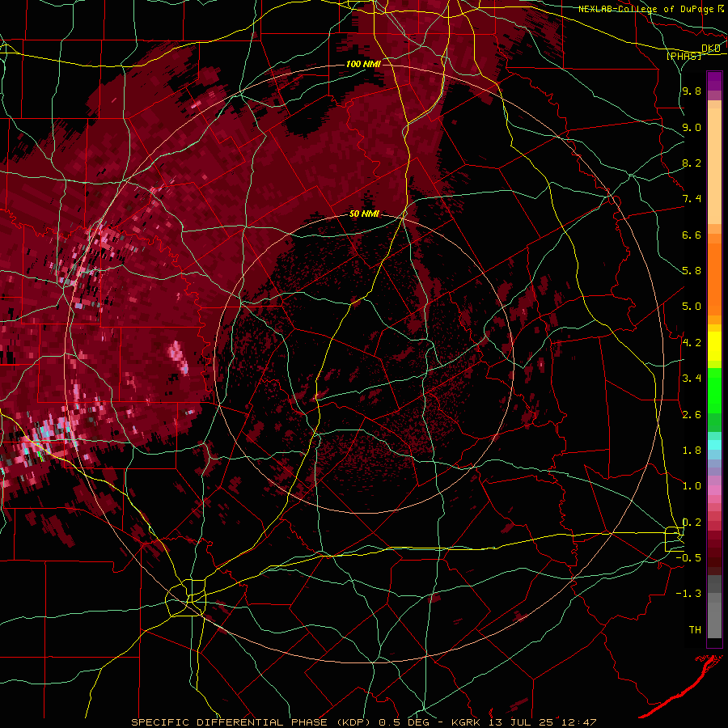This screenshot has height=728, width=728.
Task: Click the 7.4 scale value
Action: (692, 199)
